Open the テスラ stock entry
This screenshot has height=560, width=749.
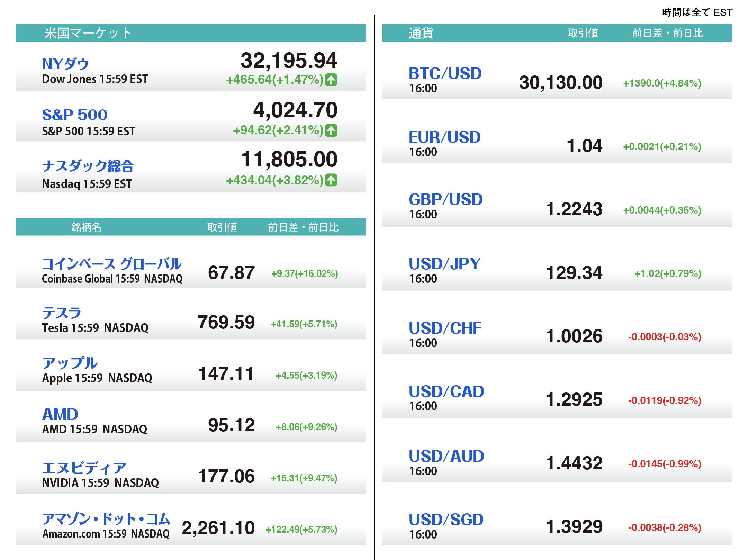click(x=61, y=313)
